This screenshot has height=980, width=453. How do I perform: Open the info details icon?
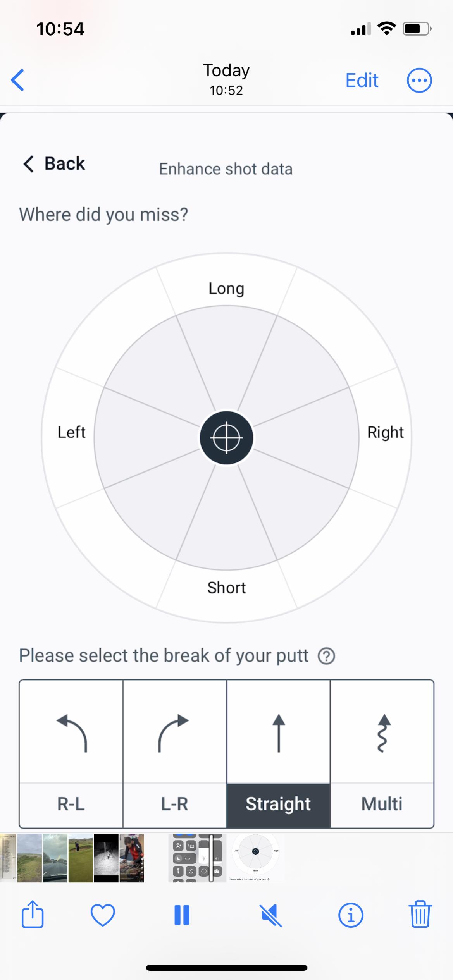click(x=351, y=915)
